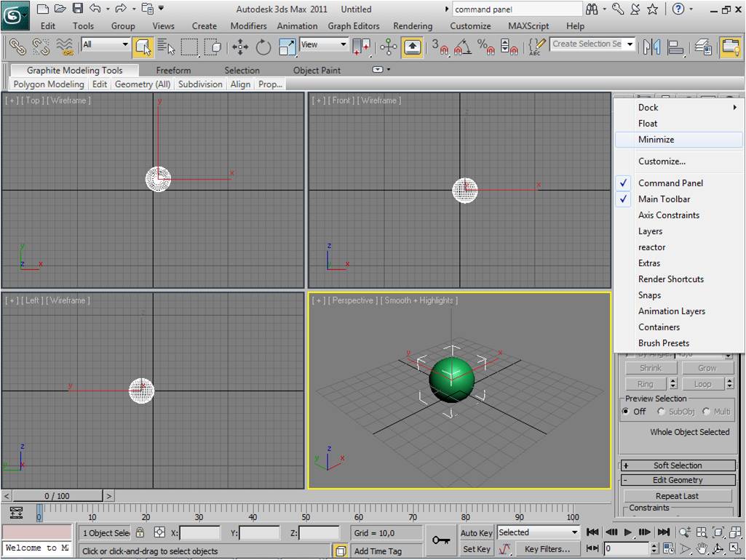Image resolution: width=746 pixels, height=560 pixels.
Task: Click Edit Named Selection Sets icon
Action: (x=536, y=47)
